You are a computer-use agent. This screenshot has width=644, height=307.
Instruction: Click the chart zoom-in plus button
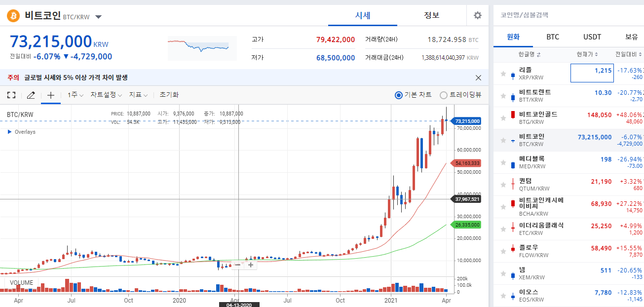251,265
